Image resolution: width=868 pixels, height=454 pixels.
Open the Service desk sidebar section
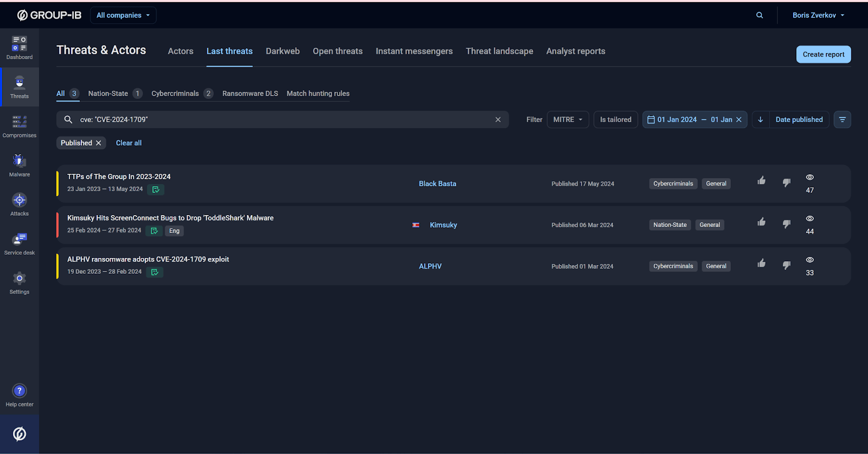tap(20, 243)
